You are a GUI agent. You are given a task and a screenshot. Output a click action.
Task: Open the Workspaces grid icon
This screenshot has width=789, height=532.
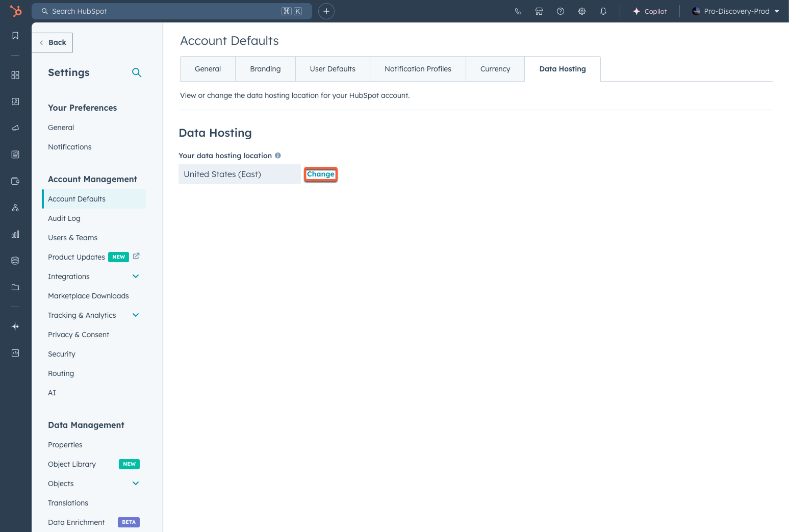point(15,75)
